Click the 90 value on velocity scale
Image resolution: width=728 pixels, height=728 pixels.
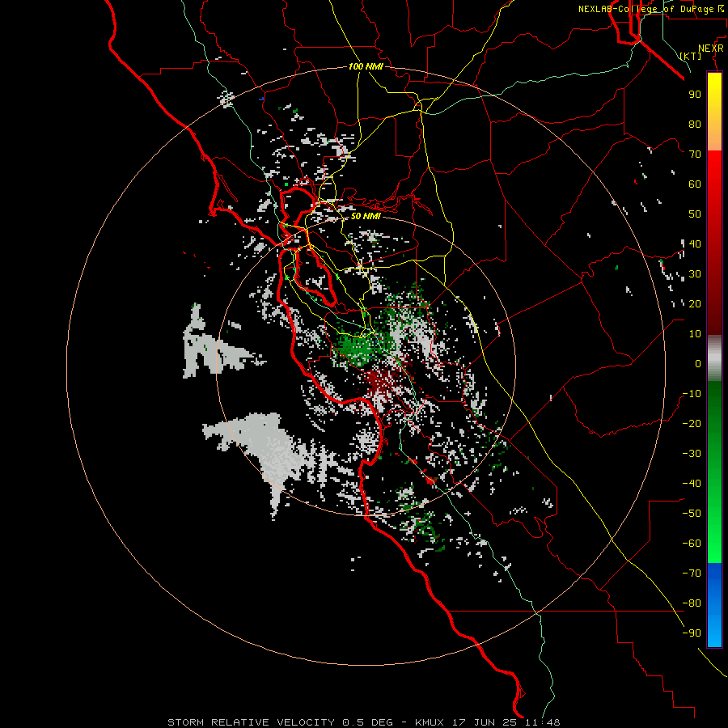click(x=695, y=95)
